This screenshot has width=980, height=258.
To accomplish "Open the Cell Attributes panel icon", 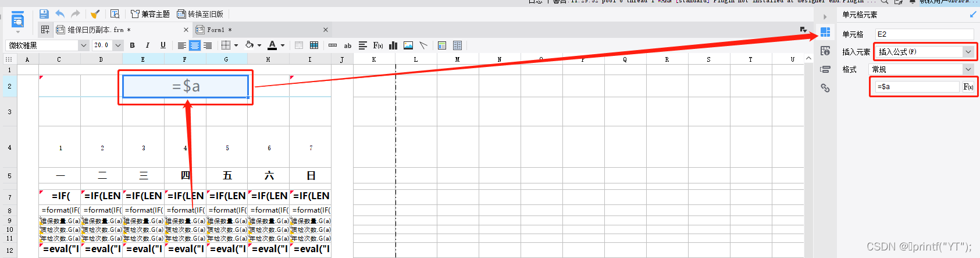I will 825,51.
